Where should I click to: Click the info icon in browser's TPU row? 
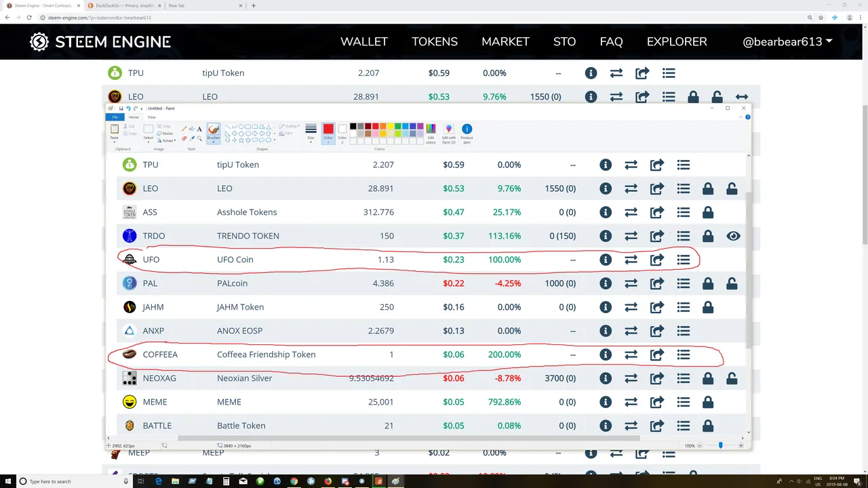click(x=591, y=73)
